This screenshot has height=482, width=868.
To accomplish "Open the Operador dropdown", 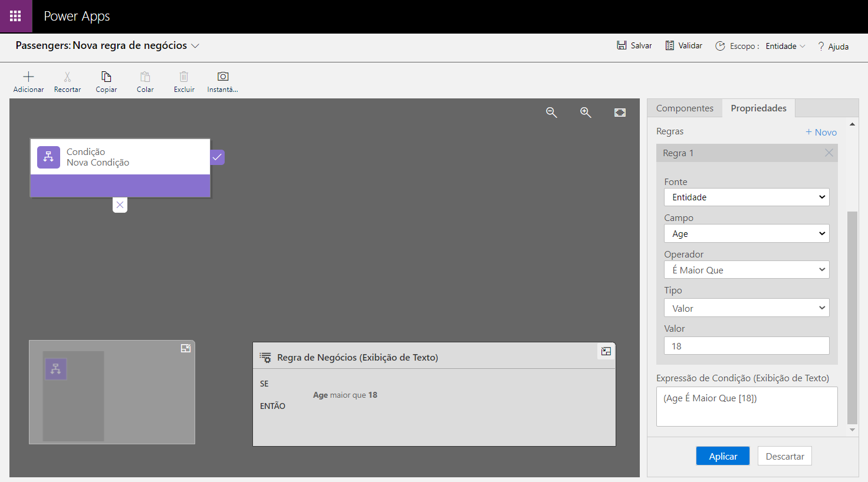I will pyautogui.click(x=747, y=270).
